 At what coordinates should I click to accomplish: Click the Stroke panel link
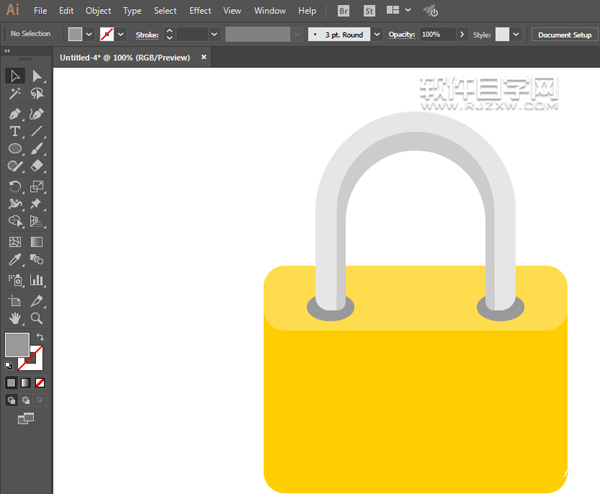[147, 35]
